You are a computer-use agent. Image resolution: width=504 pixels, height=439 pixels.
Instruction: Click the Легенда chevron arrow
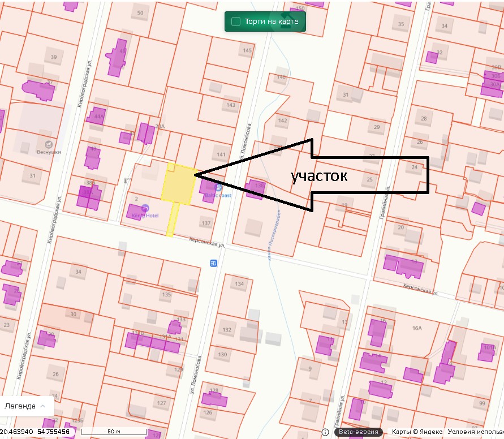pos(42,406)
